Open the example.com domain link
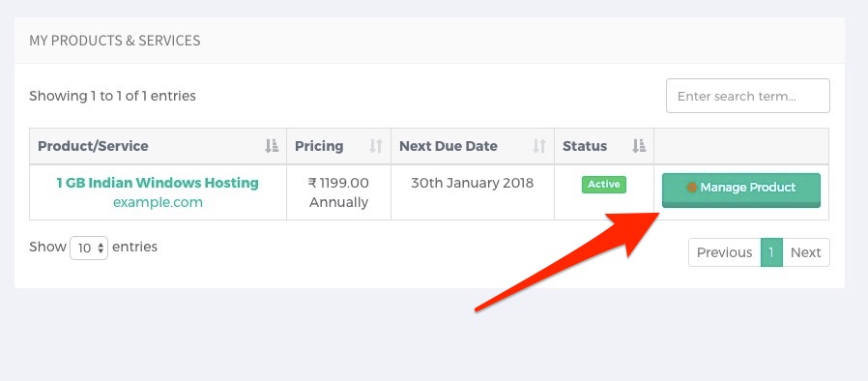 click(158, 203)
